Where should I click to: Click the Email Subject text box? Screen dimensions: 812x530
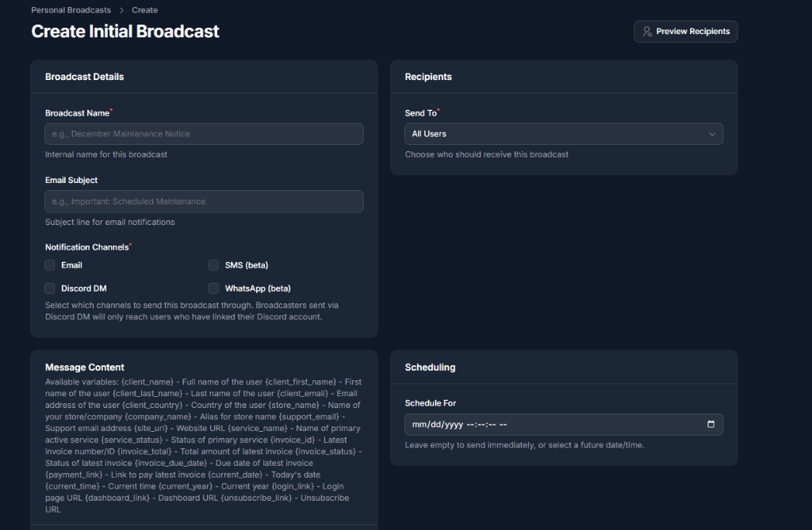click(x=204, y=201)
